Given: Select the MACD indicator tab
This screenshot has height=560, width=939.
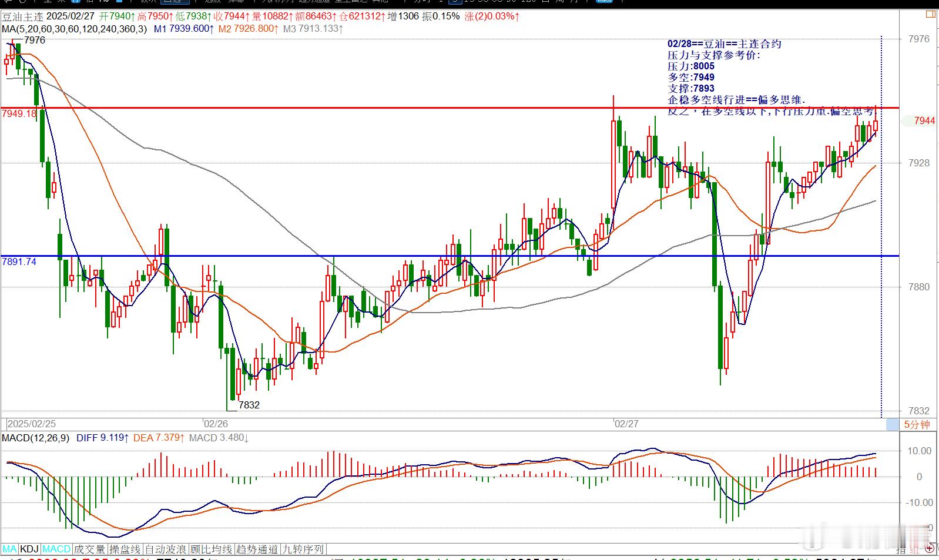Looking at the screenshot, I should (56, 549).
